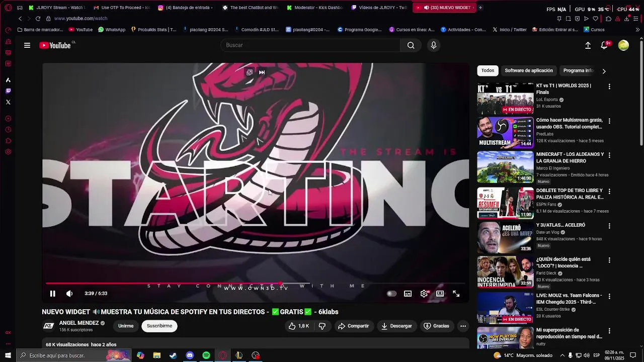Open options for Y 3I/ATLAS ACELERÓ video
The width and height of the screenshot is (644, 362).
[609, 226]
